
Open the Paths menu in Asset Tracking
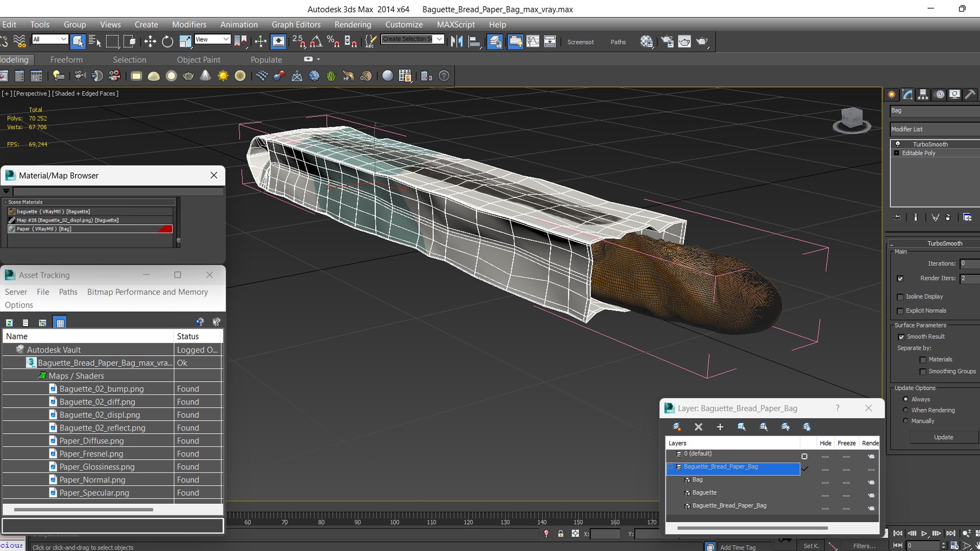pyautogui.click(x=68, y=292)
